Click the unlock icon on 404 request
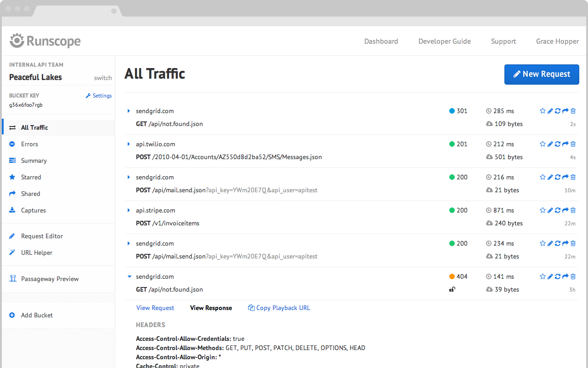This screenshot has width=588, height=368. pos(452,289)
